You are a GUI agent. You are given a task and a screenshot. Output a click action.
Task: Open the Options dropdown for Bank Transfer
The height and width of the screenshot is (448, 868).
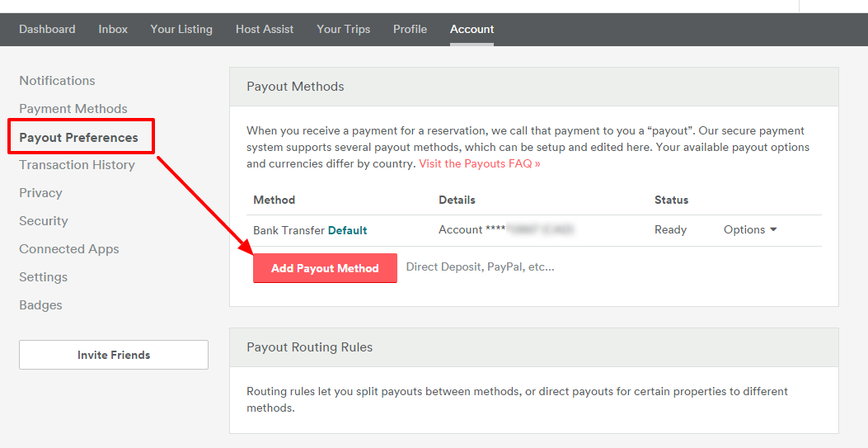(x=750, y=230)
